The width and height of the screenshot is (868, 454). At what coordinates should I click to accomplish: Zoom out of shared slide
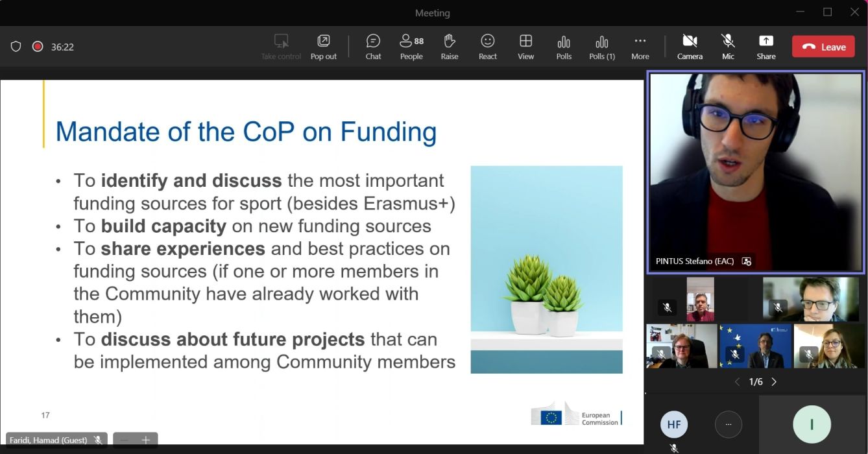pyautogui.click(x=125, y=440)
